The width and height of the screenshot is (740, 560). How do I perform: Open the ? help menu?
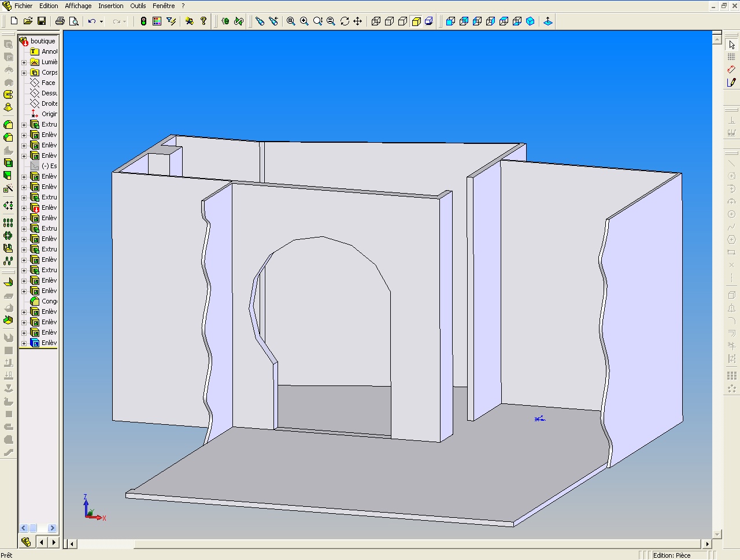coord(183,6)
